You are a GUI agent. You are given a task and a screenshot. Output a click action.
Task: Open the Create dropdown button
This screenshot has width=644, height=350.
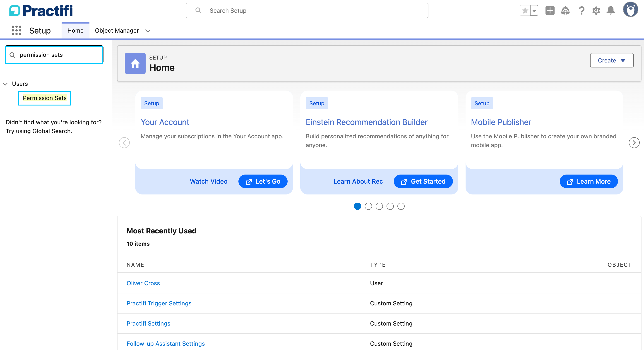(x=611, y=60)
